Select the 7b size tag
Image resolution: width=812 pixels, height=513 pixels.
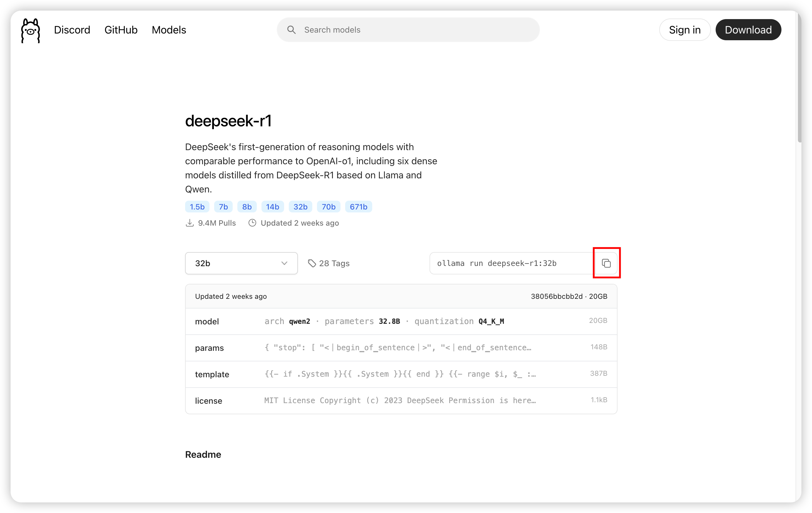coord(223,207)
